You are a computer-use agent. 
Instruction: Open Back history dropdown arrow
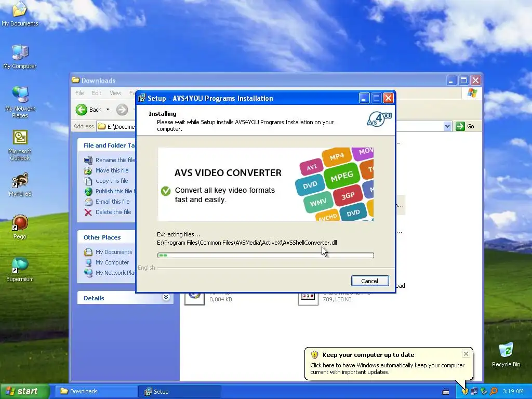108,110
